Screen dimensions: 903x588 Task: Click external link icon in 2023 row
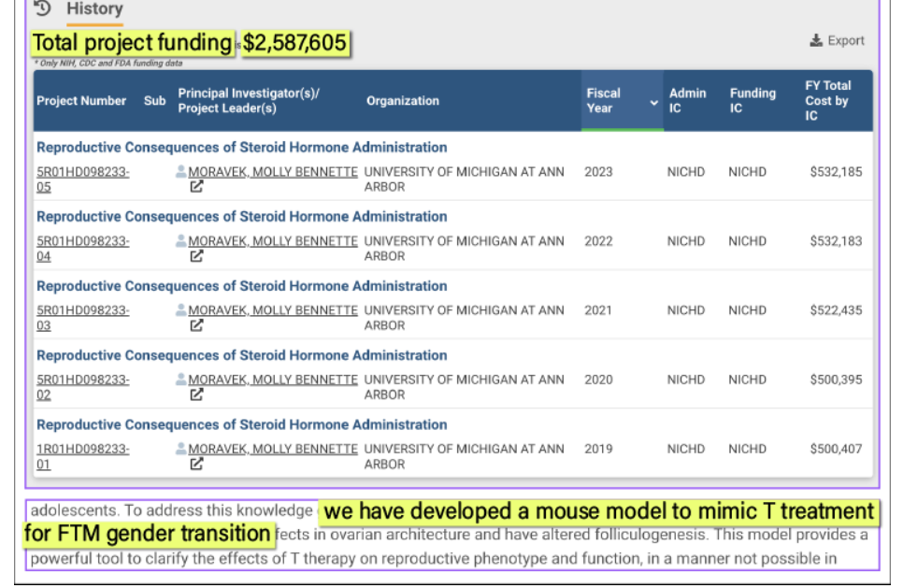[196, 187]
